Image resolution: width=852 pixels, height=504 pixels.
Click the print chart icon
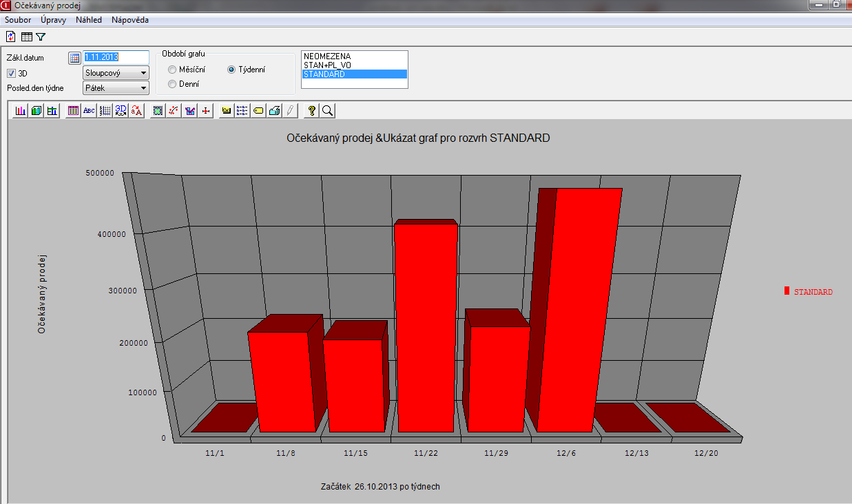(274, 110)
